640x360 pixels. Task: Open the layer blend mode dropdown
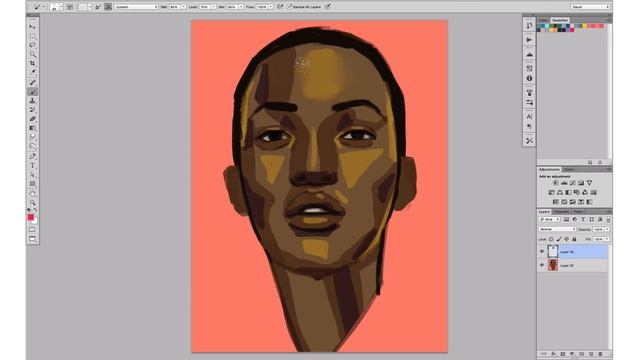558,229
